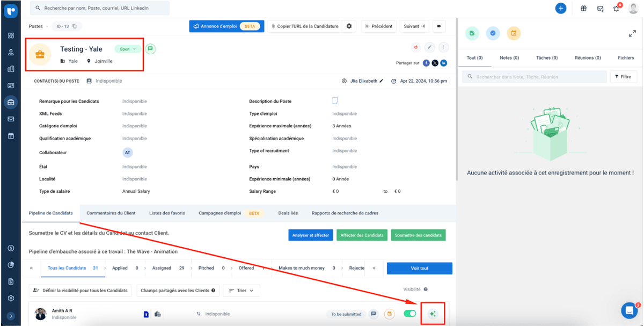Click the three-dot more options menu
The image size is (644, 326).
coord(444,48)
